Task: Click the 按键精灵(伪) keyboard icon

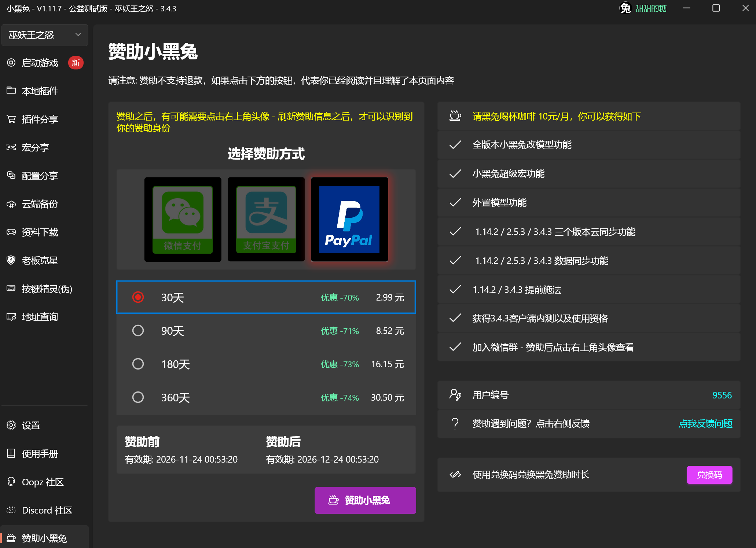Action: pyautogui.click(x=11, y=288)
